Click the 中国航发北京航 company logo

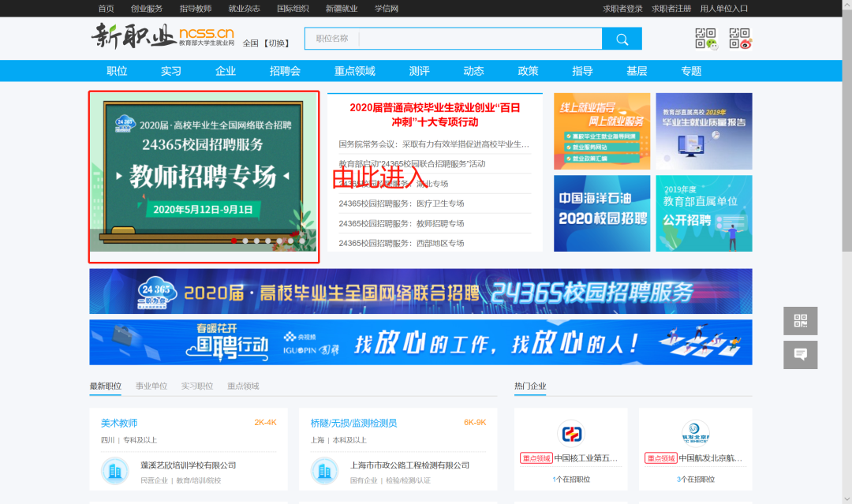(696, 433)
